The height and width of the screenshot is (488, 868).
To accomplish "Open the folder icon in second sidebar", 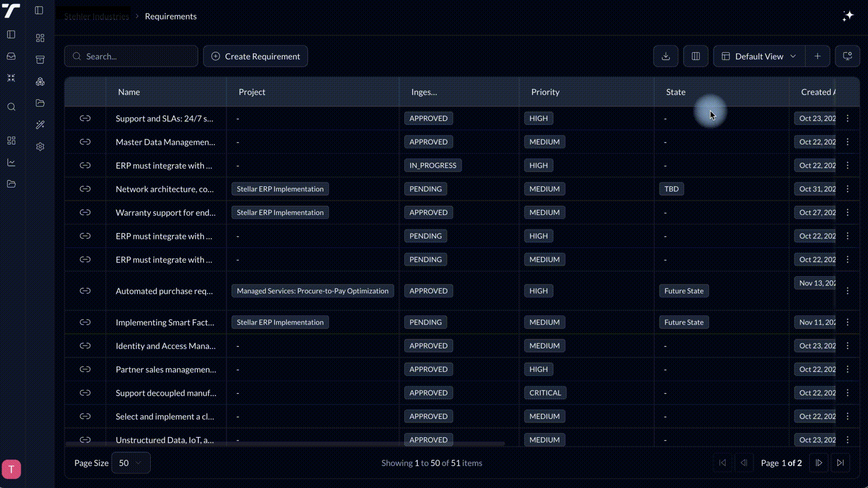I will [40, 103].
